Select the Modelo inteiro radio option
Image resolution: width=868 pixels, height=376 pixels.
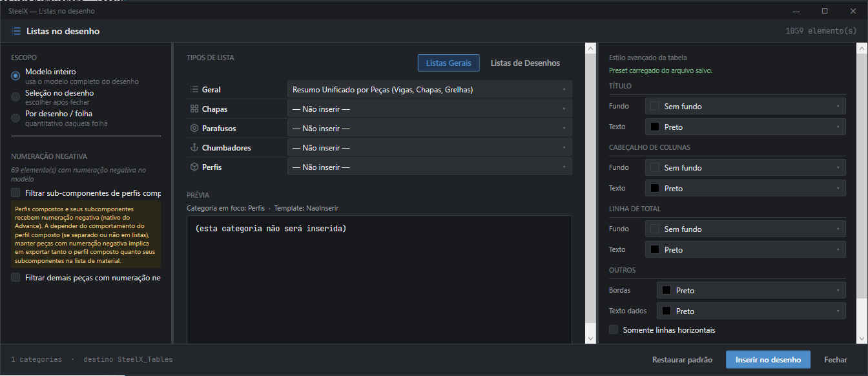[x=15, y=76]
